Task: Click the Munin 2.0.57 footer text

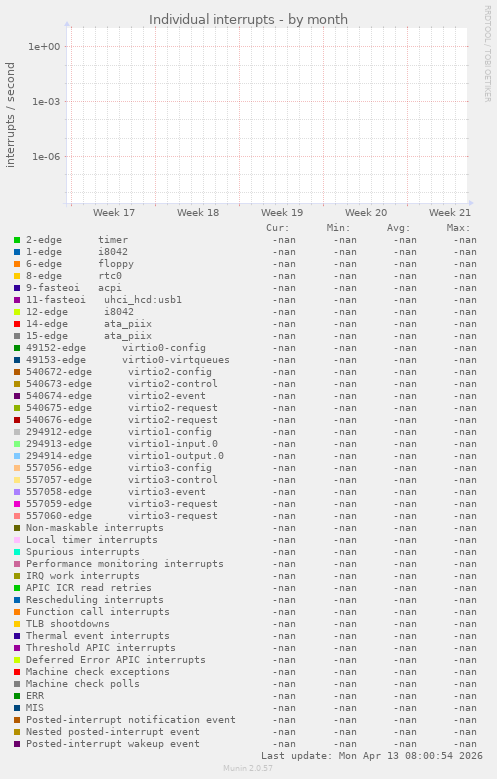Action: coord(248,768)
